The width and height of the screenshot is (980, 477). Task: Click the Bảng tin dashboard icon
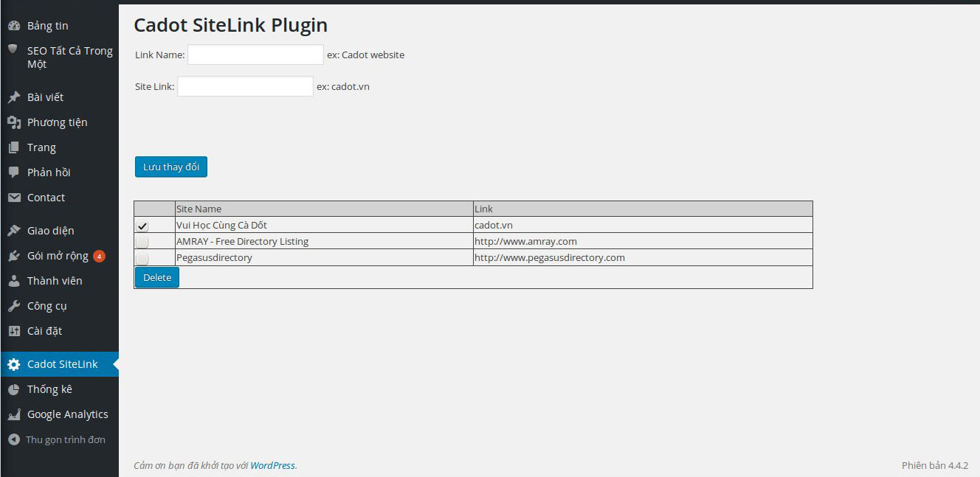tap(13, 26)
